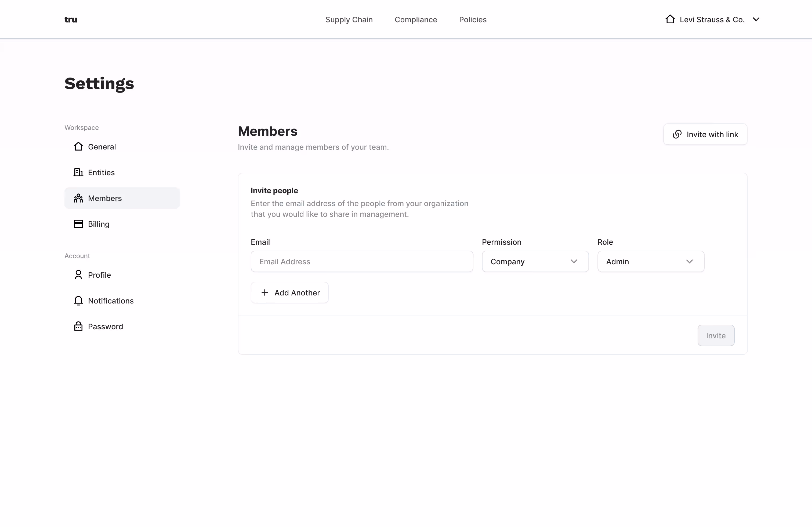Select the Password lock icon
This screenshot has width=812, height=527.
tap(78, 326)
